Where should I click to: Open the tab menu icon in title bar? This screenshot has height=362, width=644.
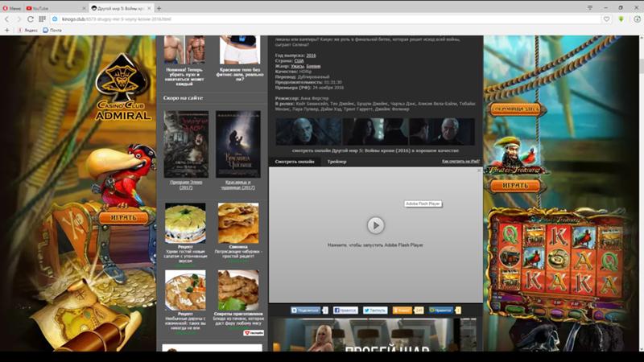tap(590, 8)
